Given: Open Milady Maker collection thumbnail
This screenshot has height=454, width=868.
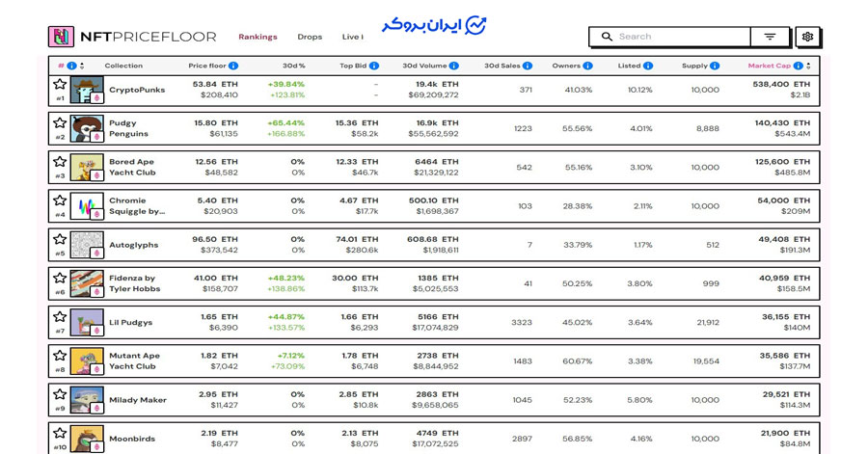Looking at the screenshot, I should pos(87,399).
